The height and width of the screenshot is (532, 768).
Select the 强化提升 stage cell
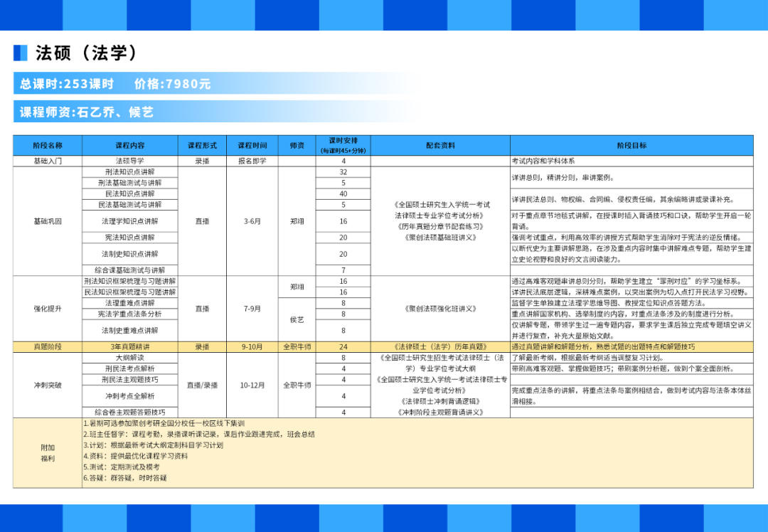click(x=48, y=309)
